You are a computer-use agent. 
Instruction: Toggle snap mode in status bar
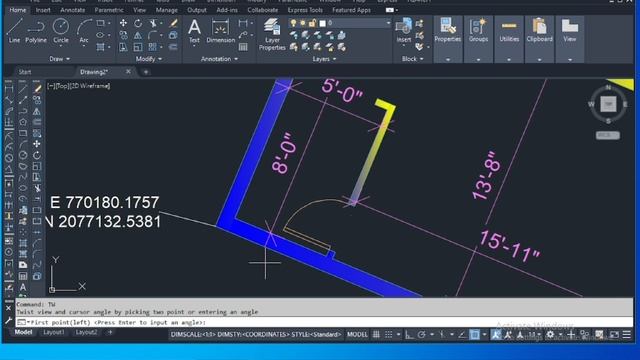[x=389, y=335]
